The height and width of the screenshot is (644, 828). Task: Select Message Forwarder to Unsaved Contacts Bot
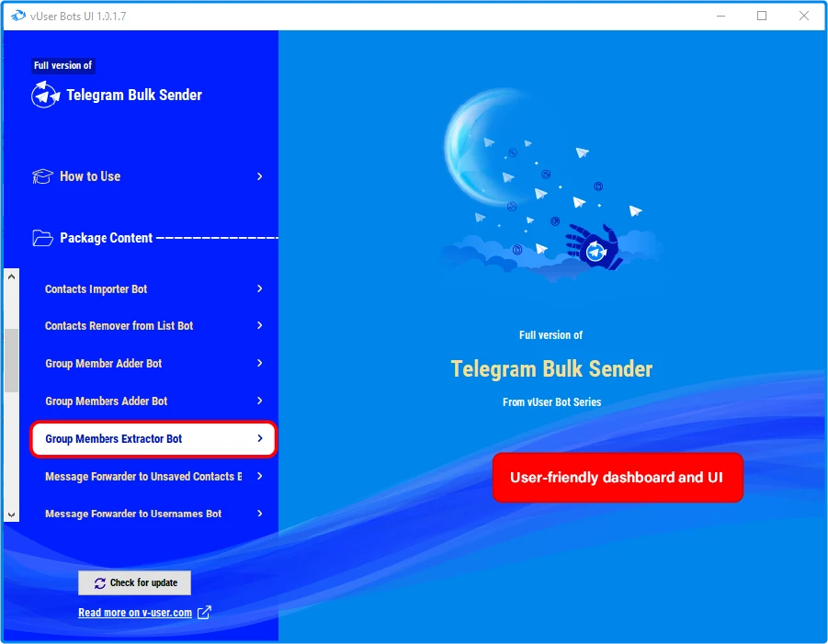click(153, 476)
